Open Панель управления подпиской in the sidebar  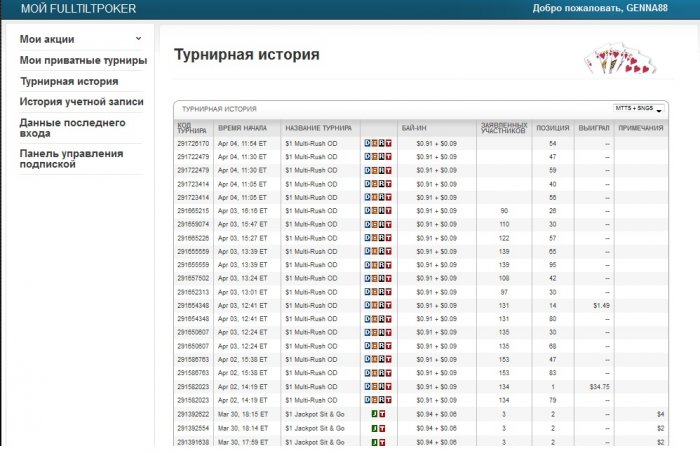71,158
